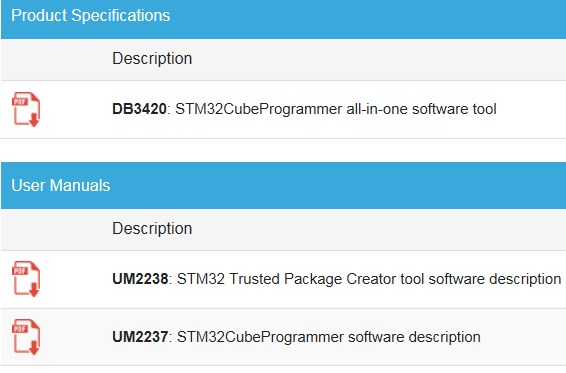Click the UM2238 PDF download icon
The image size is (566, 373).
tap(26, 279)
